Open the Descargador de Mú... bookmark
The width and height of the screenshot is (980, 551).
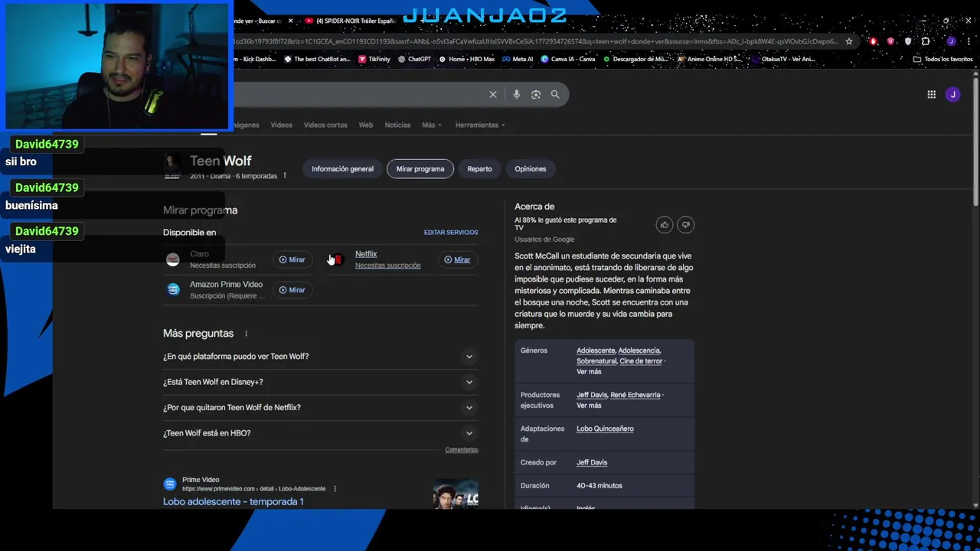[x=635, y=59]
